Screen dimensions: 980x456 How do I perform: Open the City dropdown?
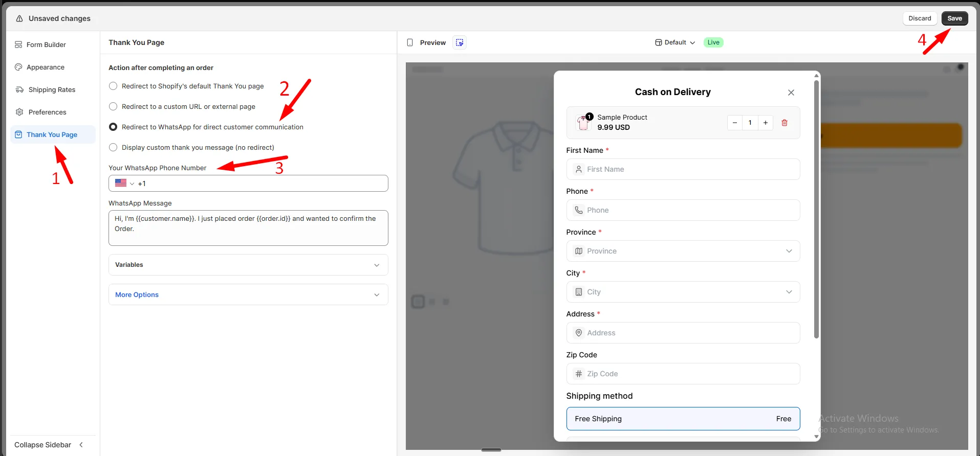(683, 292)
